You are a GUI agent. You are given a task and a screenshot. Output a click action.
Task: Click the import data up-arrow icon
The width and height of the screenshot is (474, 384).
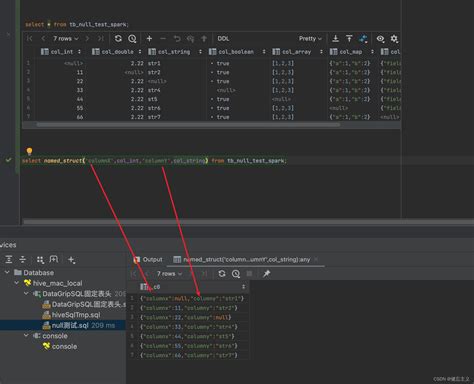tap(349, 39)
